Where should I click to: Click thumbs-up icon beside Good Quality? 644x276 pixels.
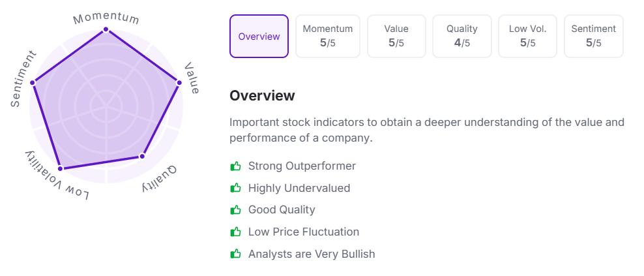pyautogui.click(x=236, y=210)
